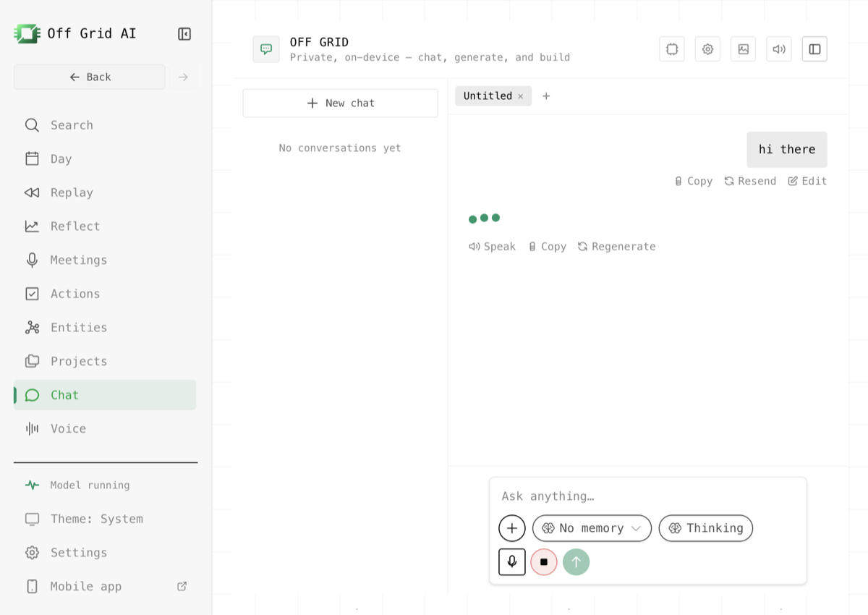Click the Ask anything input field
868x615 pixels.
click(647, 496)
